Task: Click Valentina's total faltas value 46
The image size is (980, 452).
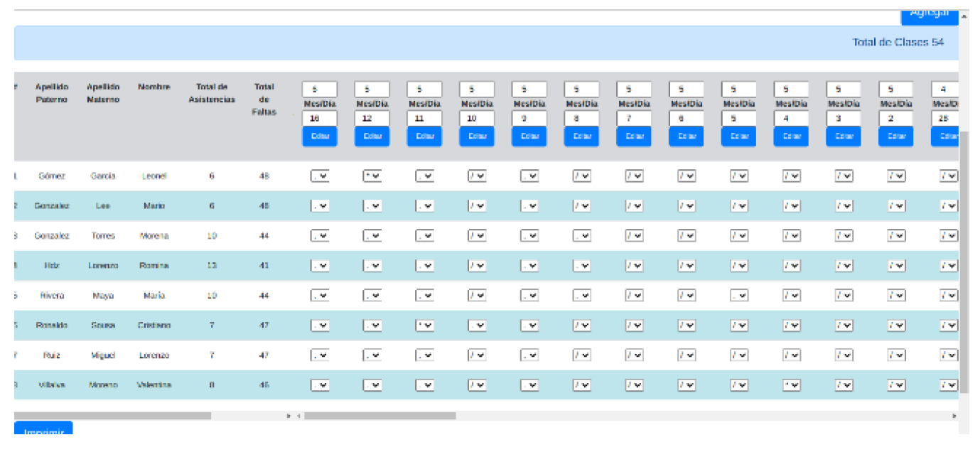Action: tap(264, 385)
